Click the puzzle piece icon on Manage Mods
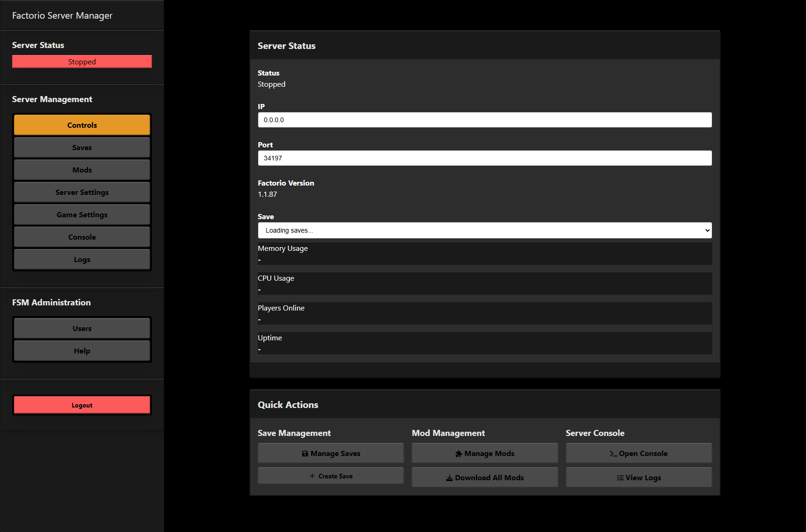This screenshot has height=532, width=806. click(x=459, y=454)
